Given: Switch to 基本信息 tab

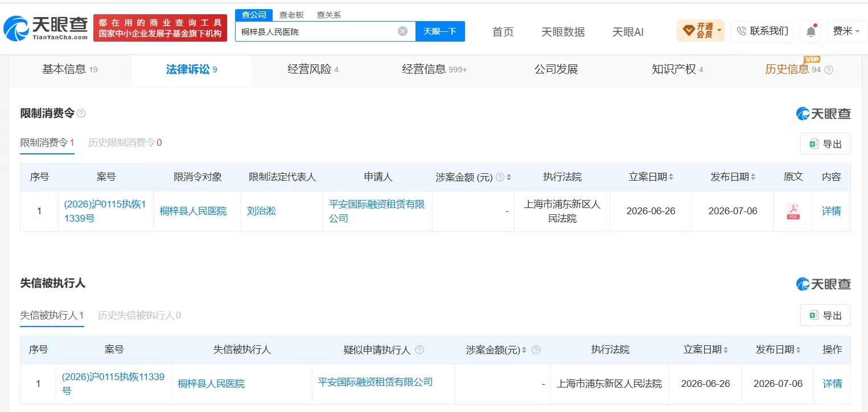Looking at the screenshot, I should tap(70, 70).
